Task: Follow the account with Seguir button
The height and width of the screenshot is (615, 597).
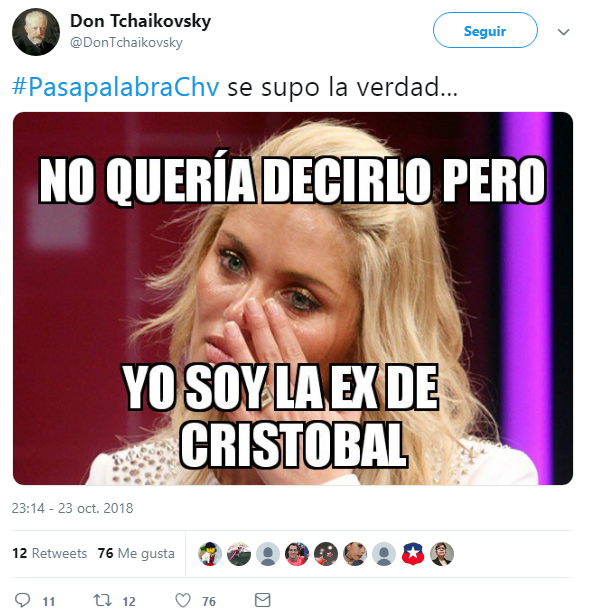Action: [485, 30]
